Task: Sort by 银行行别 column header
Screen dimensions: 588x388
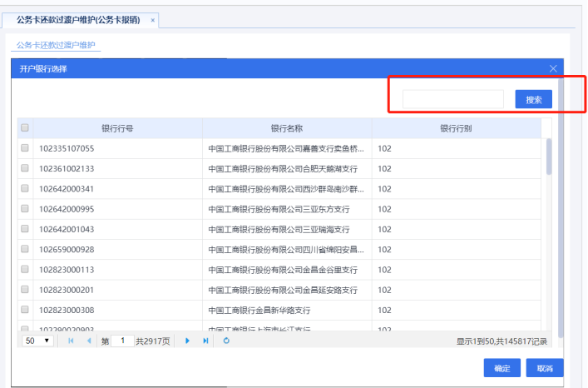Action: (456, 128)
